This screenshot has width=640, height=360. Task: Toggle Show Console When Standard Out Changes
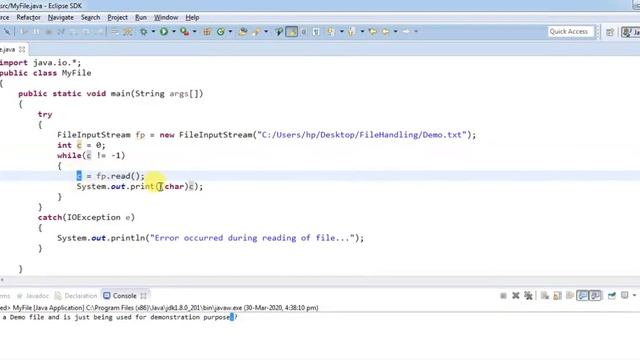[x=582, y=296]
